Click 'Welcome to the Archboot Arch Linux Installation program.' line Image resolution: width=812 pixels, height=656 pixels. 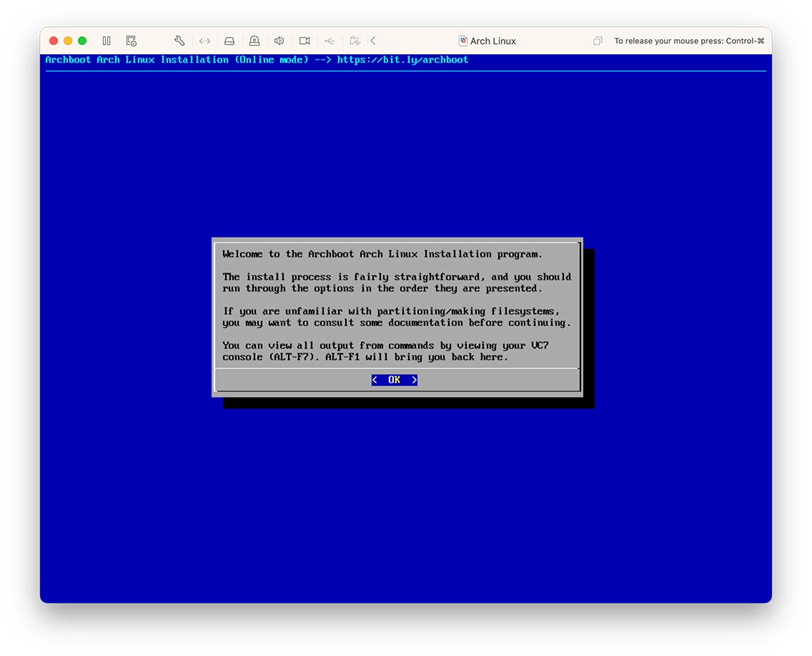pyautogui.click(x=382, y=254)
